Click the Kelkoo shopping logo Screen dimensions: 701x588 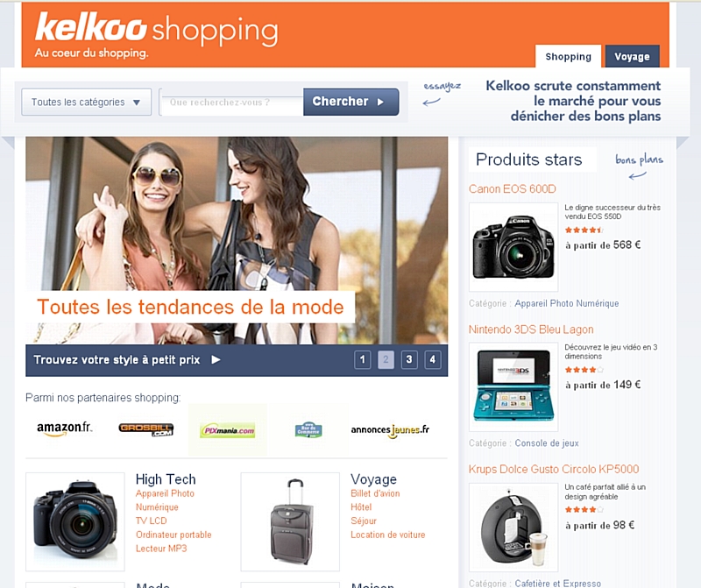click(x=157, y=35)
